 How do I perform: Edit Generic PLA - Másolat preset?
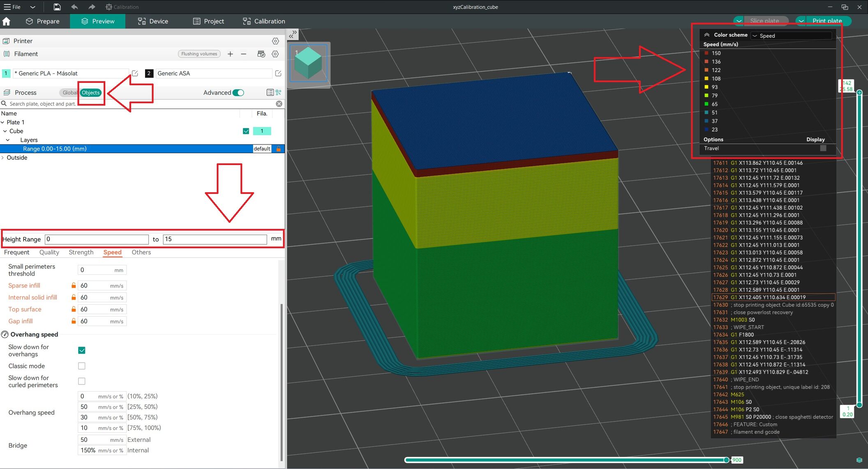coord(135,73)
